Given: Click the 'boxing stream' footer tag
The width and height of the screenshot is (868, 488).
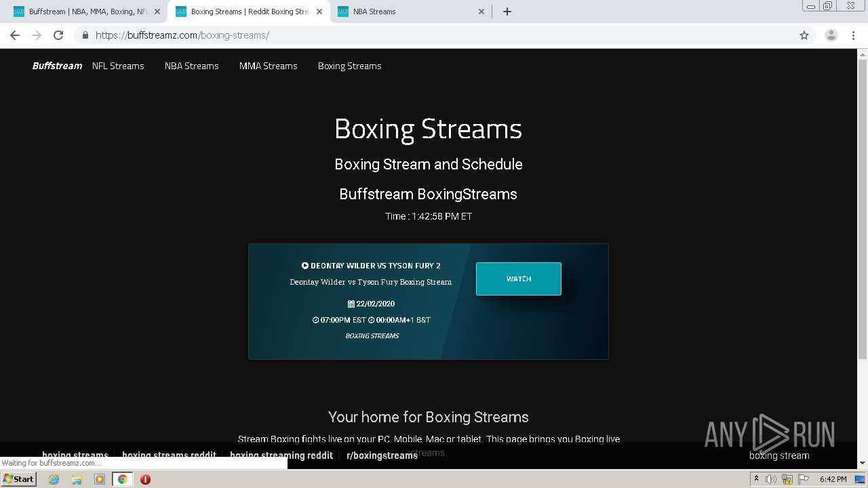Looking at the screenshot, I should (779, 455).
